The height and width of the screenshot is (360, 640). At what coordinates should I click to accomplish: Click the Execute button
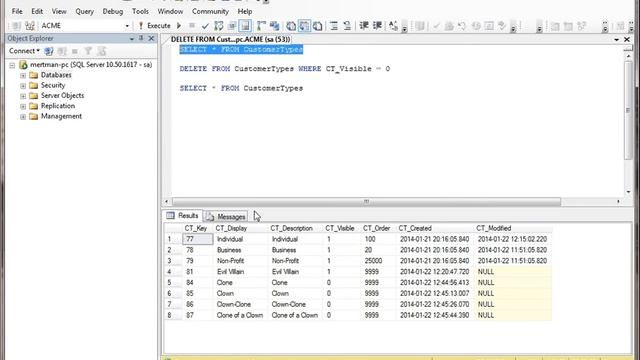155,26
